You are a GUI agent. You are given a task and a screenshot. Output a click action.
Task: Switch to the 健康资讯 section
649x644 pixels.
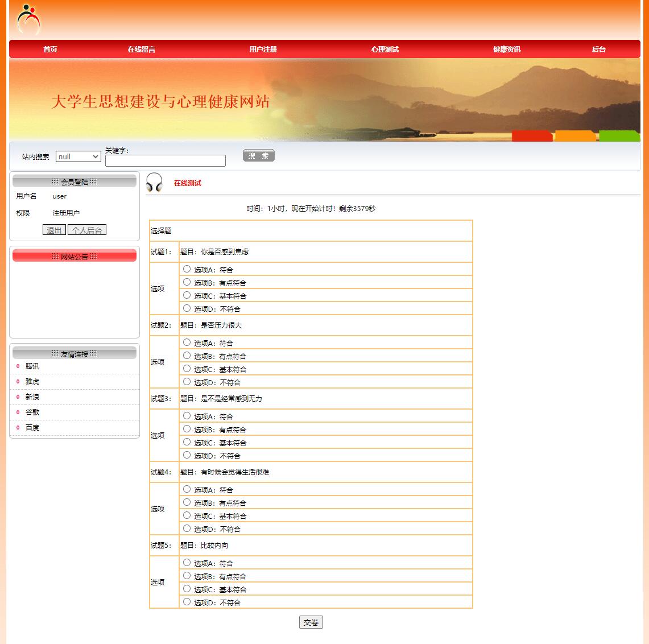506,49
